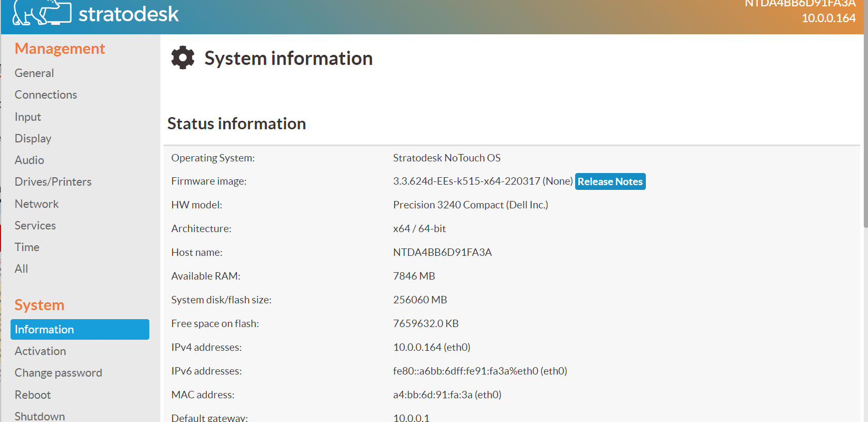Click the Free space on flash label
The image size is (868, 422).
click(x=215, y=323)
